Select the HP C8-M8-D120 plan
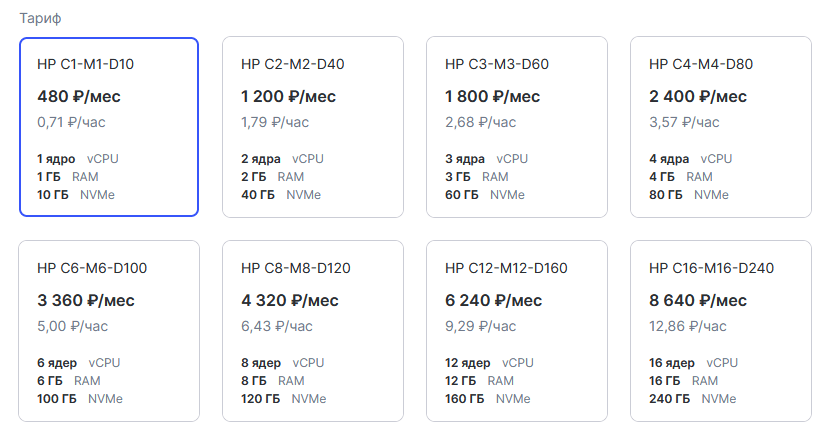Viewport: 825px width, 428px height. tap(312, 330)
